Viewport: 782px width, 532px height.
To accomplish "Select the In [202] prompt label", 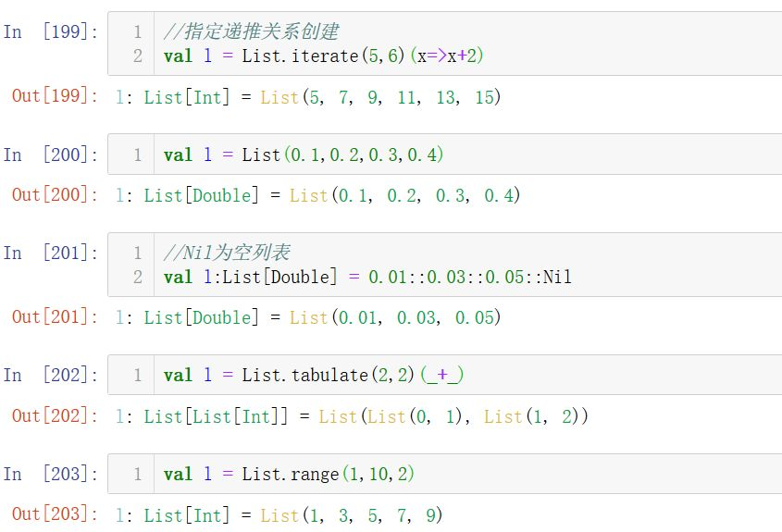I will [51, 376].
